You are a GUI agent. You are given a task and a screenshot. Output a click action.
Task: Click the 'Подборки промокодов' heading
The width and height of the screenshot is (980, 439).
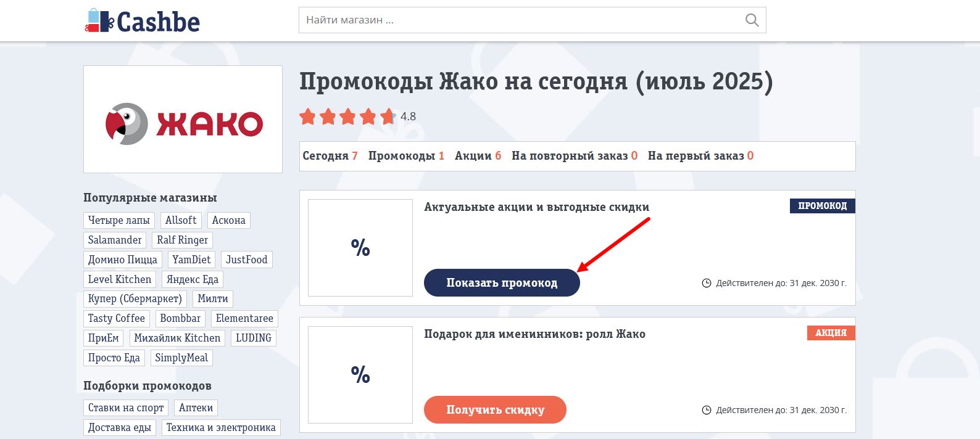pyautogui.click(x=147, y=386)
